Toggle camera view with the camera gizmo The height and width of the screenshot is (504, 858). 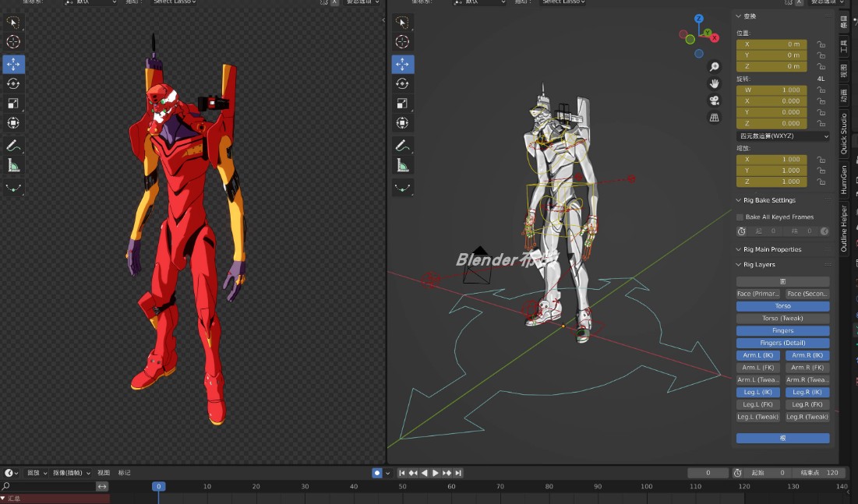click(x=714, y=100)
